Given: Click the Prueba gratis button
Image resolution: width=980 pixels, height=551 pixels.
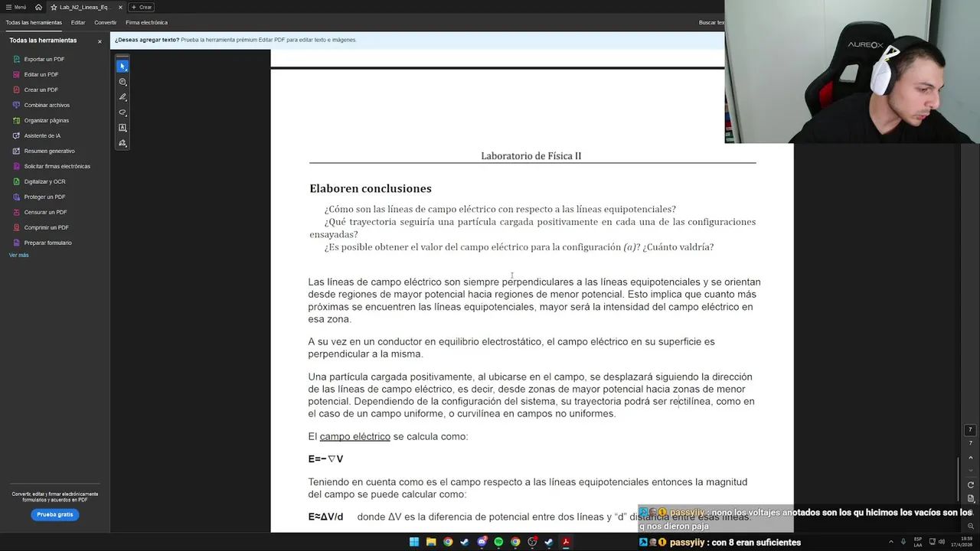Looking at the screenshot, I should pyautogui.click(x=55, y=514).
